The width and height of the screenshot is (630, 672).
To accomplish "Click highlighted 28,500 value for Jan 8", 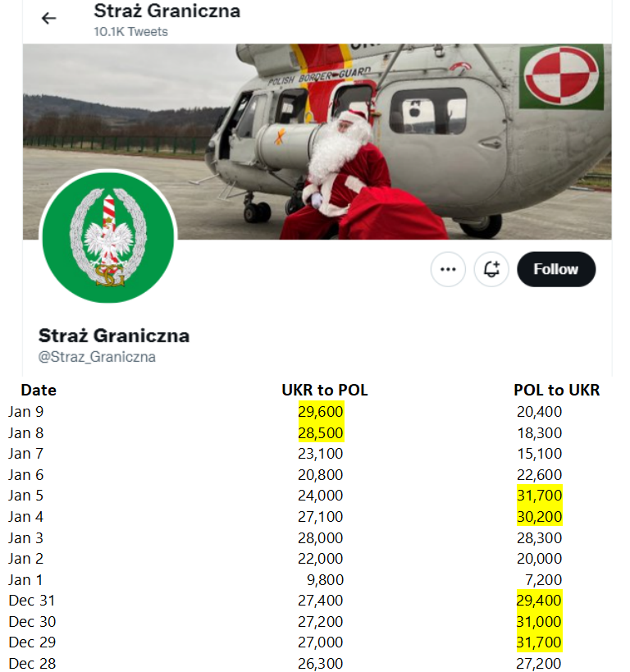I will 321,433.
